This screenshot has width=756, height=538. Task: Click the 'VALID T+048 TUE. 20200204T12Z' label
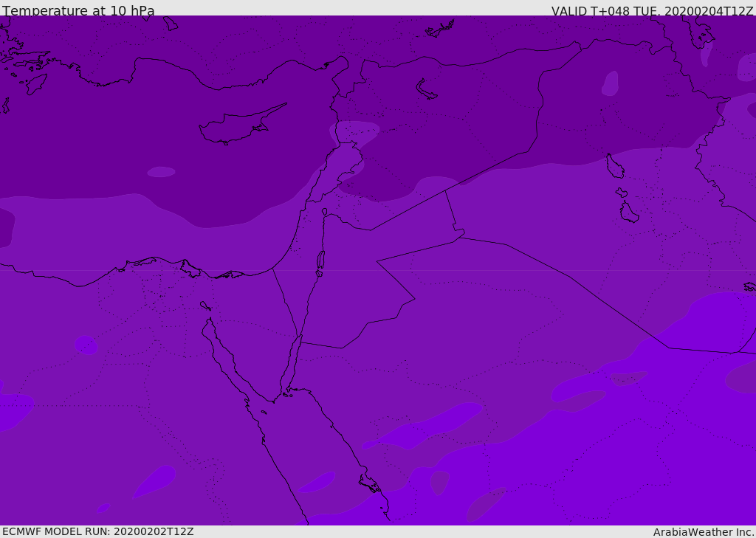coord(653,11)
